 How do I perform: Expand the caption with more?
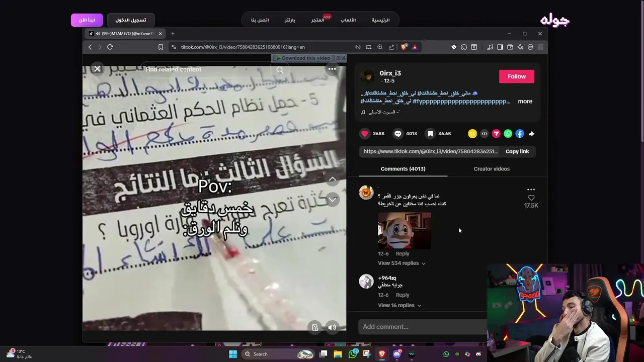tap(525, 101)
